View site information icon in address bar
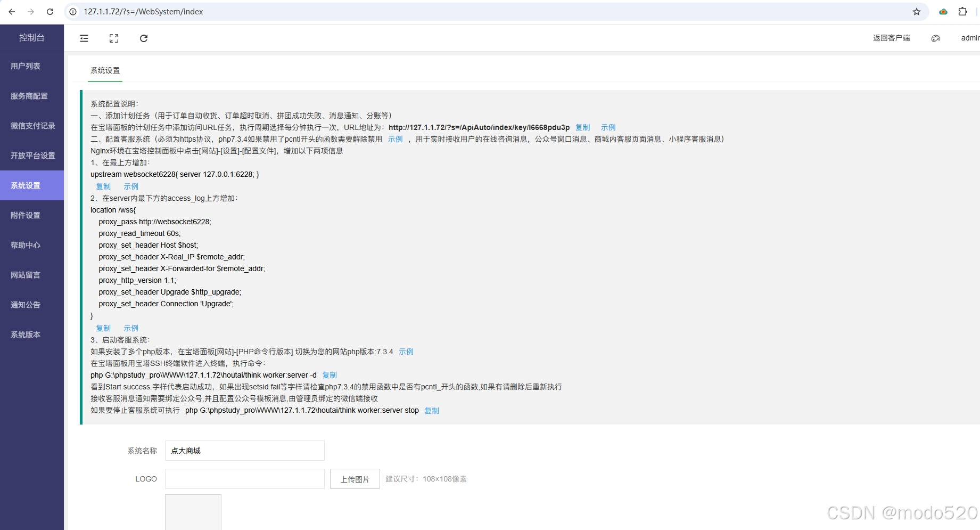Screen dimensions: 980x530 73,12
